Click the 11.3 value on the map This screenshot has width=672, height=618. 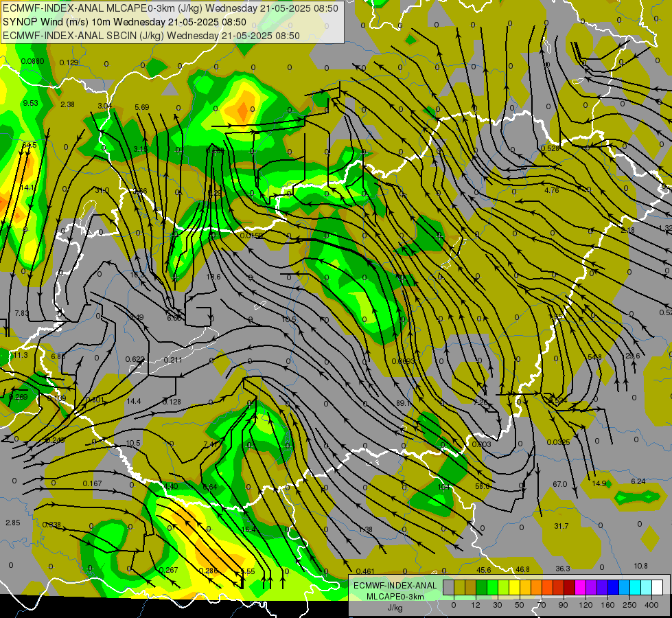pyautogui.click(x=21, y=355)
